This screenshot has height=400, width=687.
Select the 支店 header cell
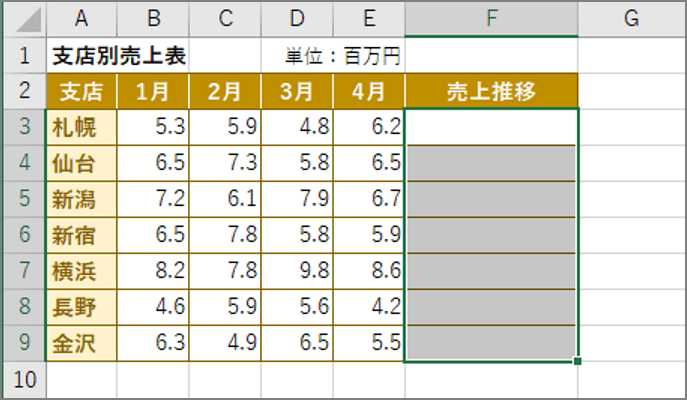tap(81, 91)
